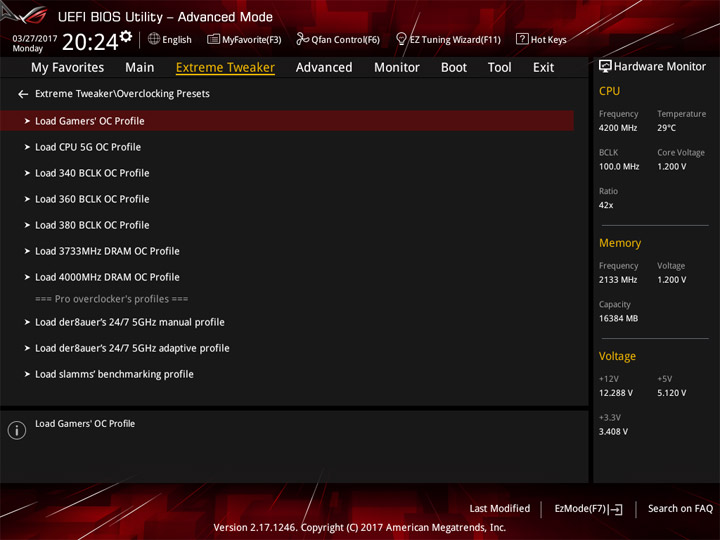The height and width of the screenshot is (540, 720).
Task: Click the English language button
Action: click(x=170, y=39)
